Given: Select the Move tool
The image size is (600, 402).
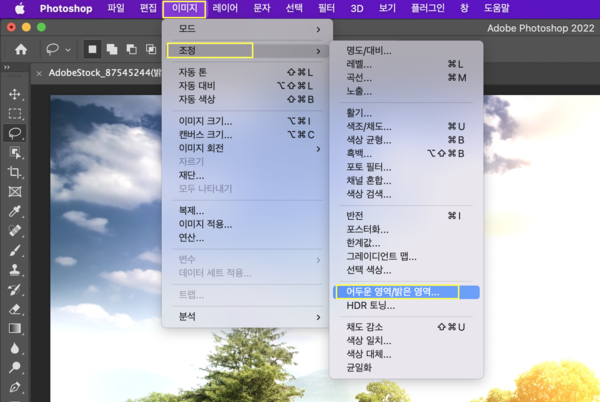Looking at the screenshot, I should pos(15,94).
